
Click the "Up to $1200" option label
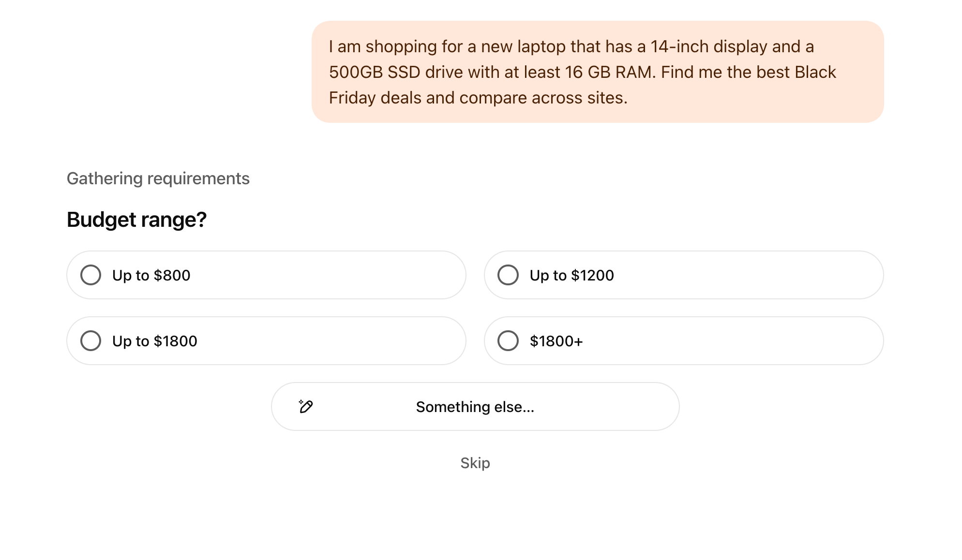(571, 276)
